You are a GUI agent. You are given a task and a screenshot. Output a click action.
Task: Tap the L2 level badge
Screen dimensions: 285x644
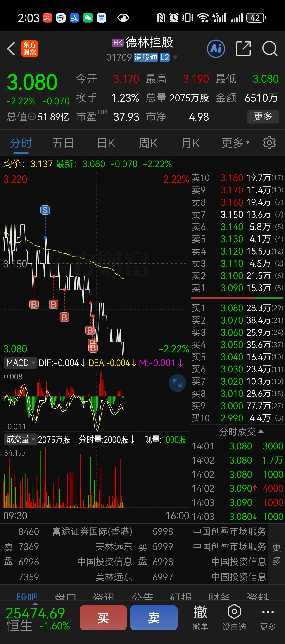coord(165,57)
